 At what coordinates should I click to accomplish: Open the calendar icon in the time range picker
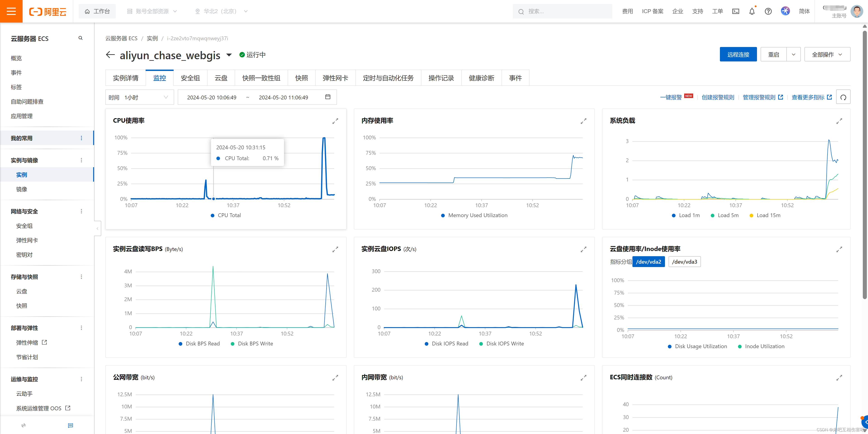(x=327, y=97)
